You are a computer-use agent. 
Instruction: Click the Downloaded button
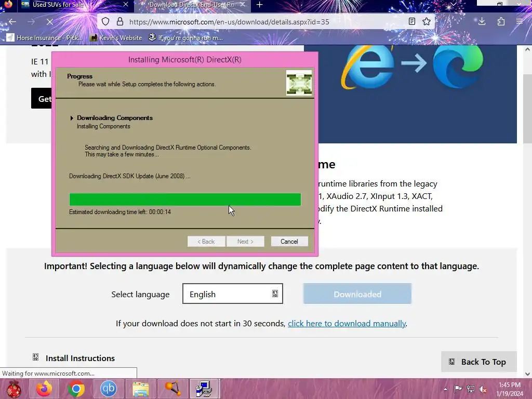click(357, 294)
